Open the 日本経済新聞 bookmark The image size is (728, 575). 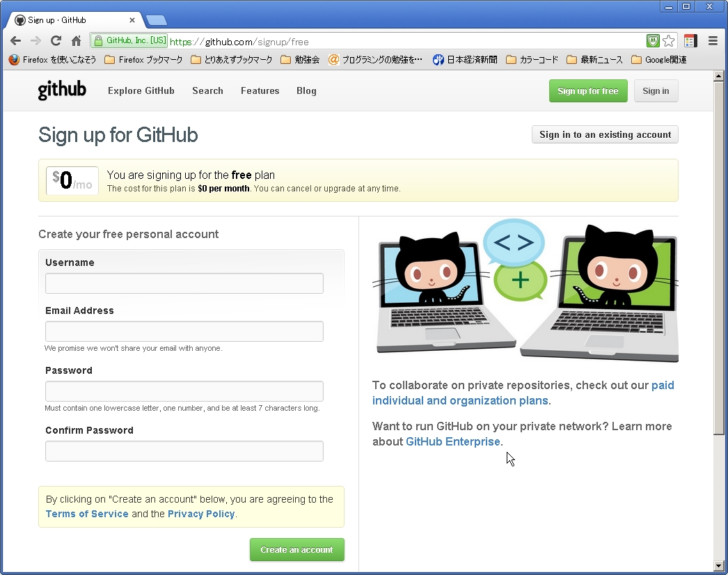(465, 59)
